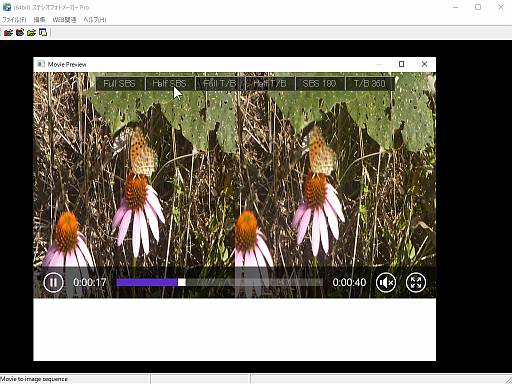Pause the movie playback
This screenshot has height=384, width=512.
[53, 282]
